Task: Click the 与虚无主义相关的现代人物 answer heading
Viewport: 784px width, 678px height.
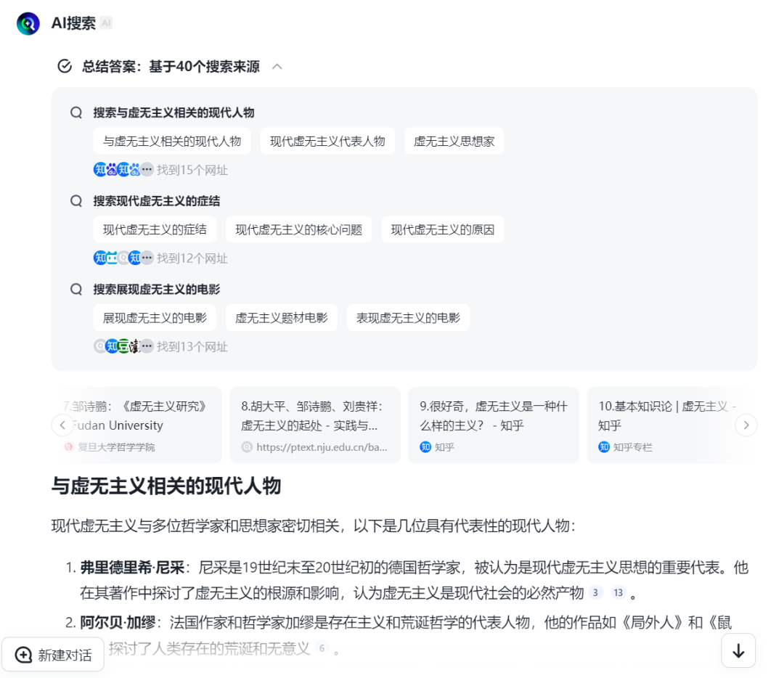Action: [166, 486]
